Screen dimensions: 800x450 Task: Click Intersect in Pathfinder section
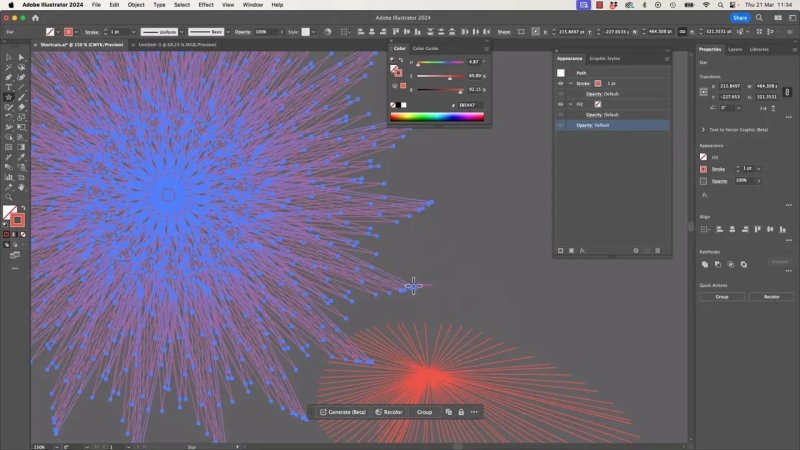click(731, 264)
